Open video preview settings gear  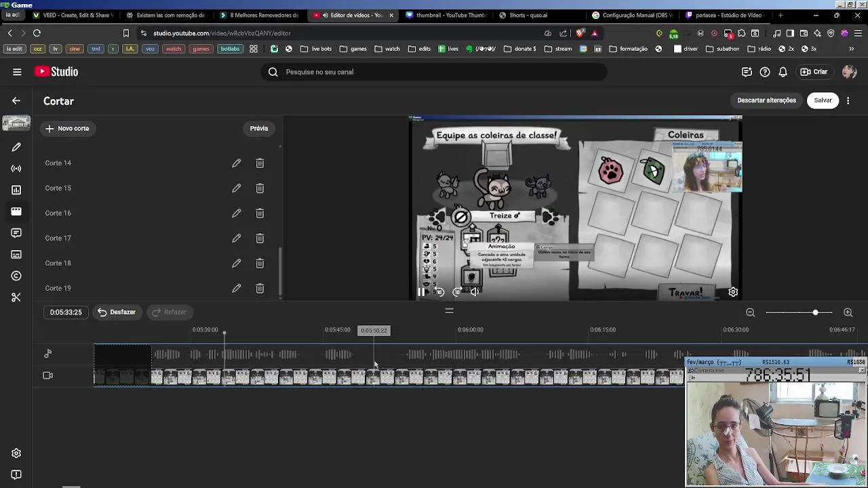coord(733,292)
